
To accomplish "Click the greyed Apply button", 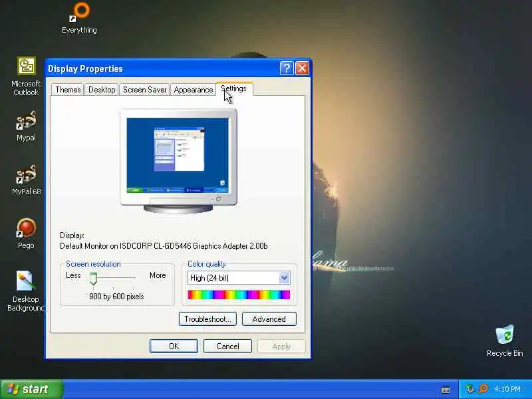I will coord(281,346).
